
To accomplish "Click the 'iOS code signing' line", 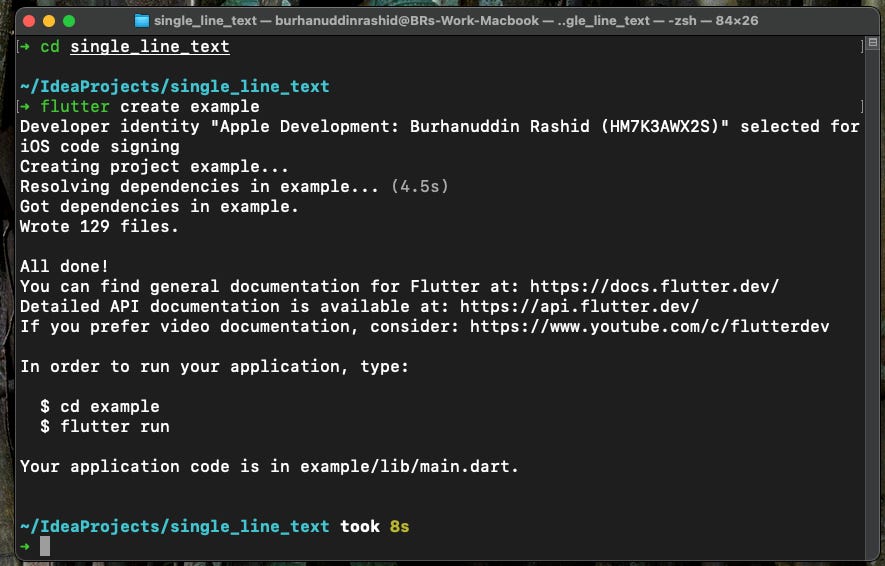I will click(100, 147).
